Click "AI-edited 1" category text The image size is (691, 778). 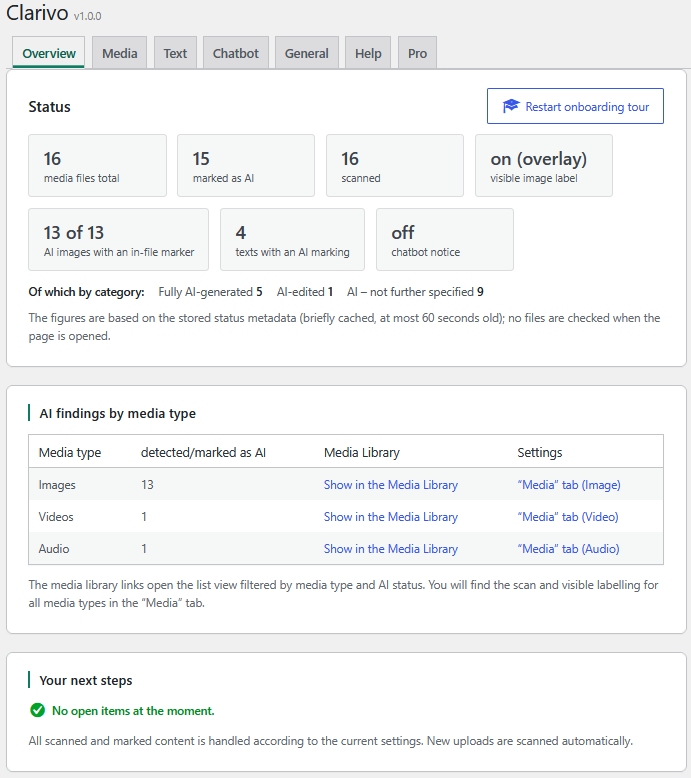pyautogui.click(x=305, y=292)
